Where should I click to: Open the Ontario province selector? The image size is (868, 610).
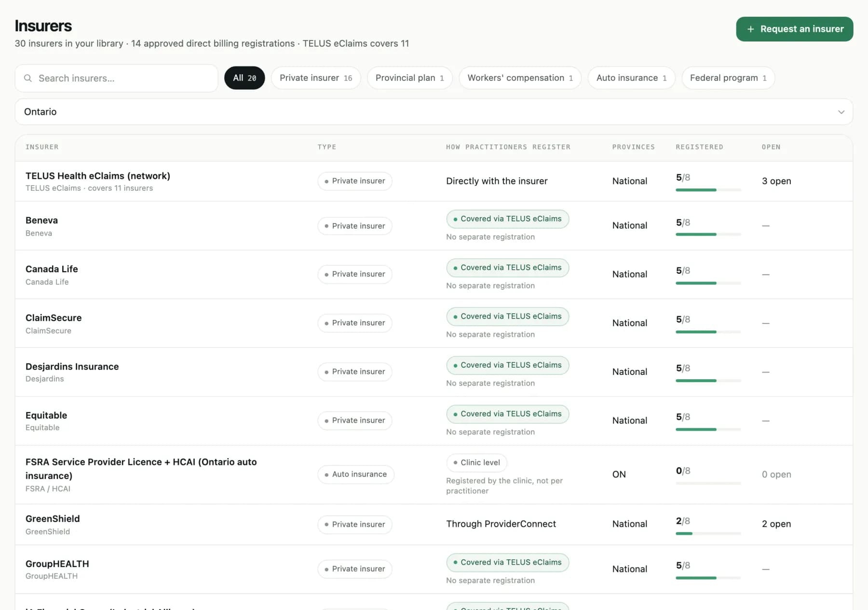pyautogui.click(x=434, y=112)
